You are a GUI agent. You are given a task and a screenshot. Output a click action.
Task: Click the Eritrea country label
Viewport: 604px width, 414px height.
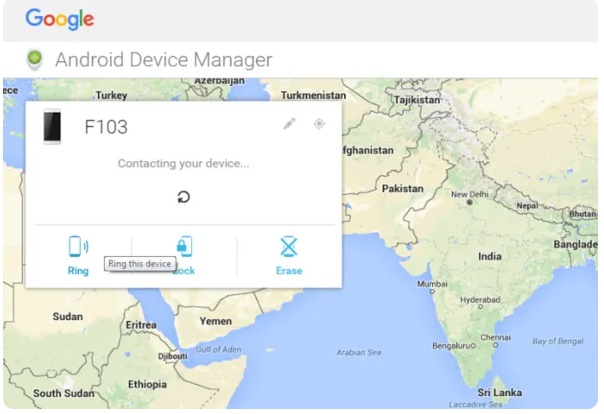[x=141, y=325]
